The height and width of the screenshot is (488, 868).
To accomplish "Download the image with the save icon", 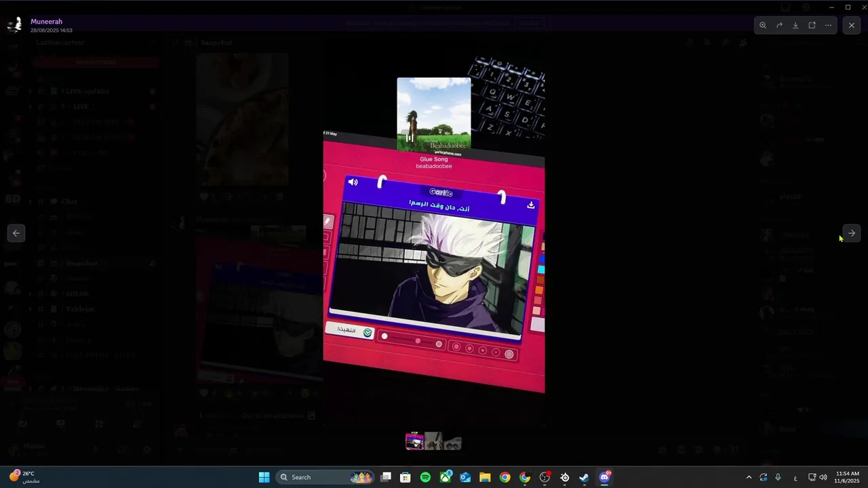I will pyautogui.click(x=795, y=25).
